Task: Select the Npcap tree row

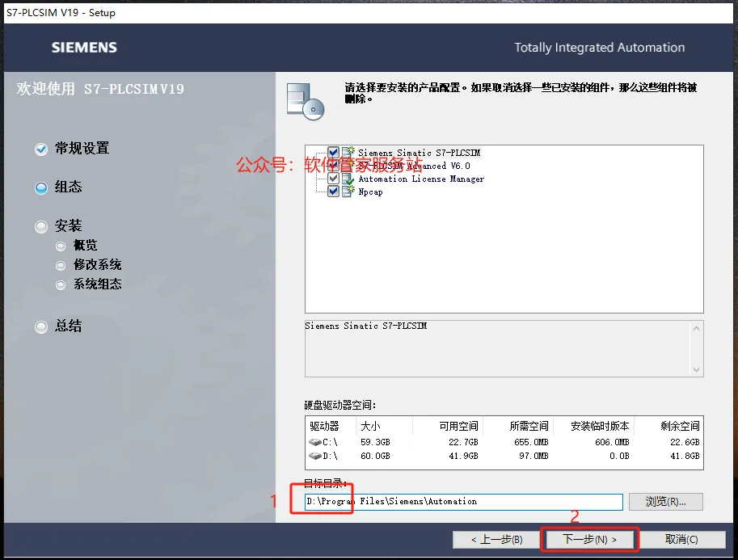Action: pyautogui.click(x=370, y=192)
